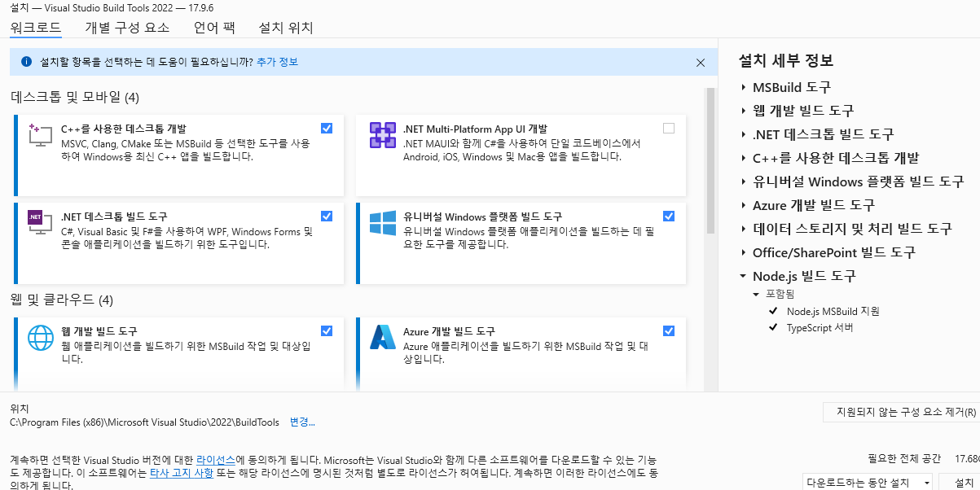Click the .NET MAUI workload icon
Screen dimensions: 980x490
click(382, 135)
